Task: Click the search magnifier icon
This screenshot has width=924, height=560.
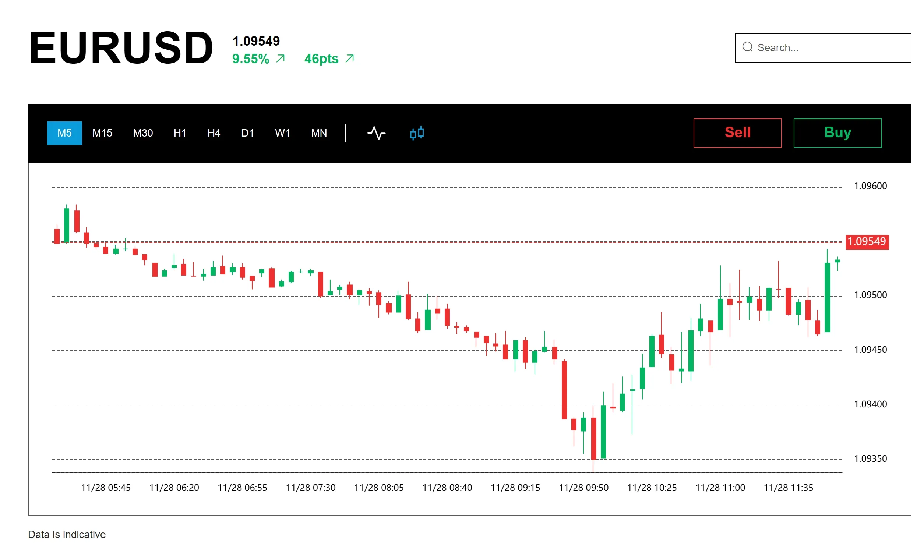Action: point(747,47)
